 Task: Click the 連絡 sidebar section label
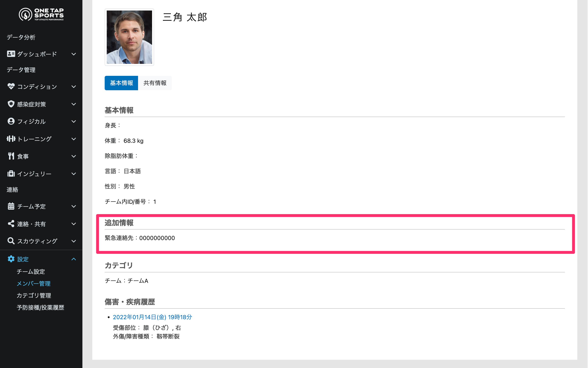(x=12, y=190)
